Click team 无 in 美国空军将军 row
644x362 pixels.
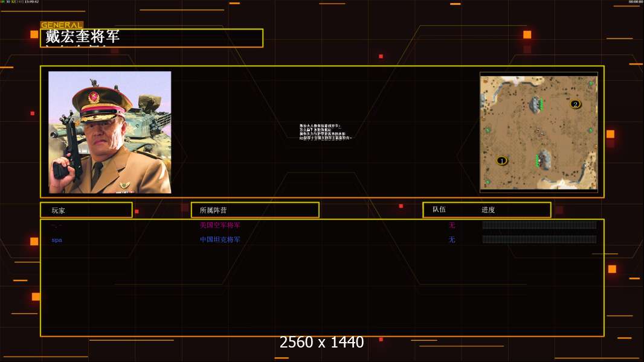point(452,225)
